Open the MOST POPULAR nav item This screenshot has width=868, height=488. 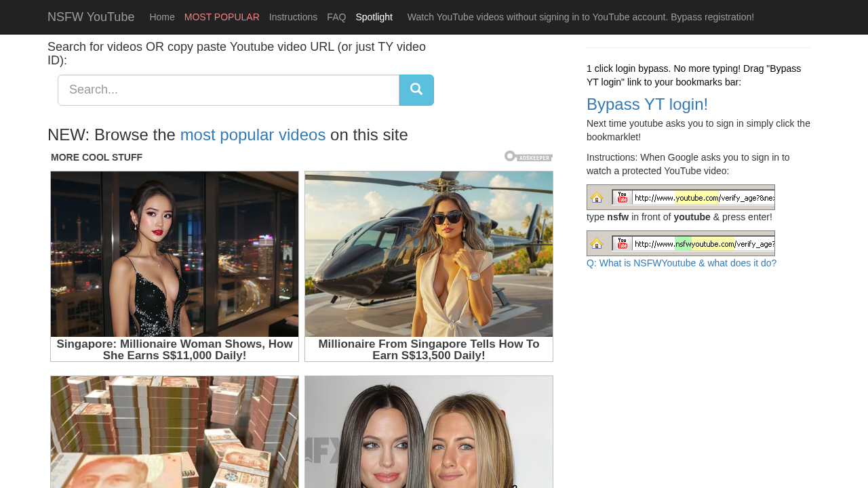[222, 17]
